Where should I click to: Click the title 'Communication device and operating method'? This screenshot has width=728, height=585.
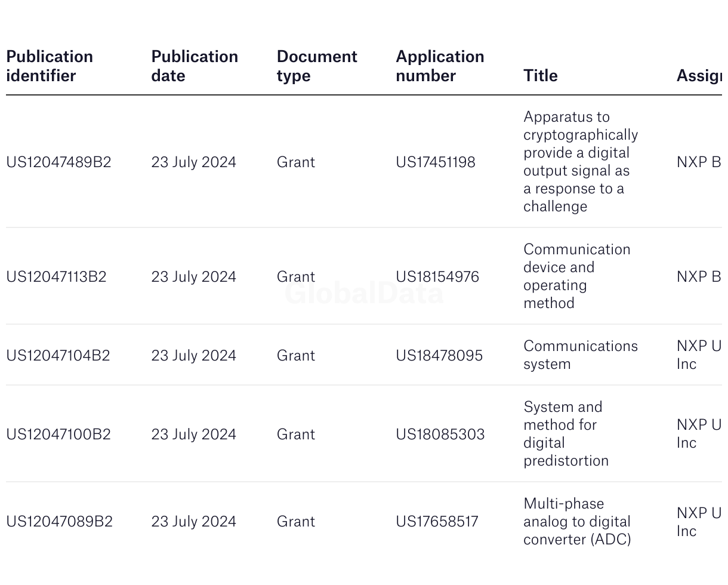(x=576, y=276)
